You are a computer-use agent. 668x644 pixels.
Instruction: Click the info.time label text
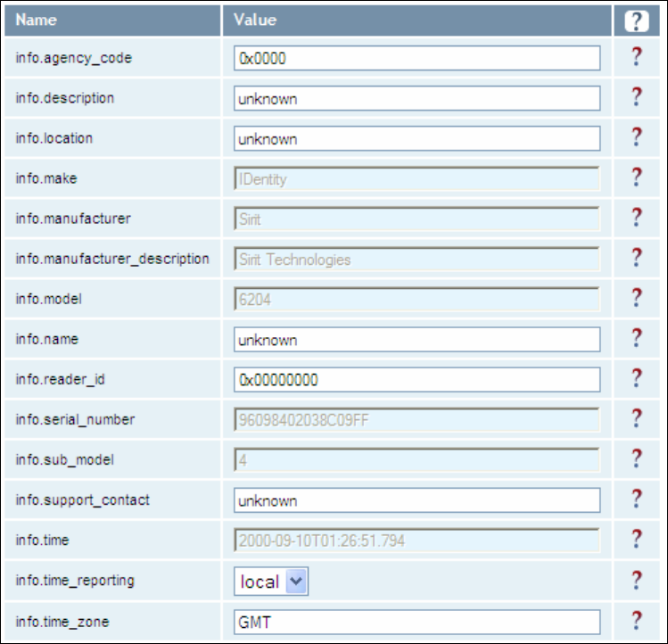tap(42, 540)
